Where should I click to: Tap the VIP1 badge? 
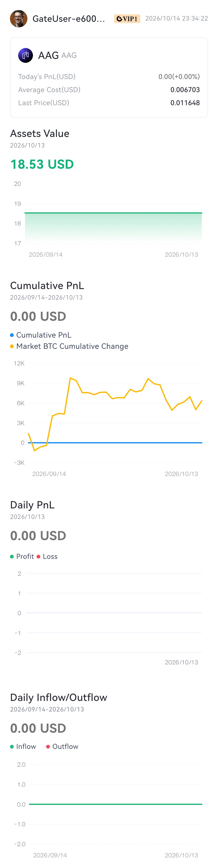coord(127,18)
